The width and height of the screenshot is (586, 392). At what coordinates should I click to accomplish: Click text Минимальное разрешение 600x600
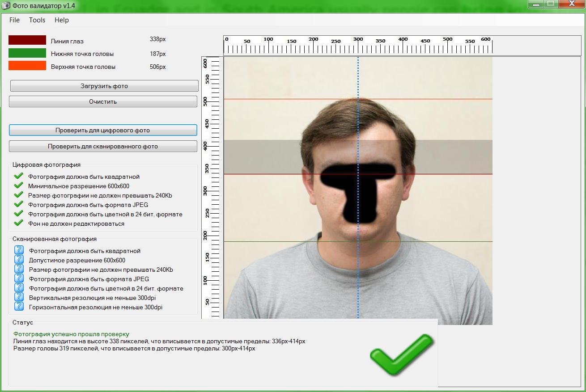79,186
